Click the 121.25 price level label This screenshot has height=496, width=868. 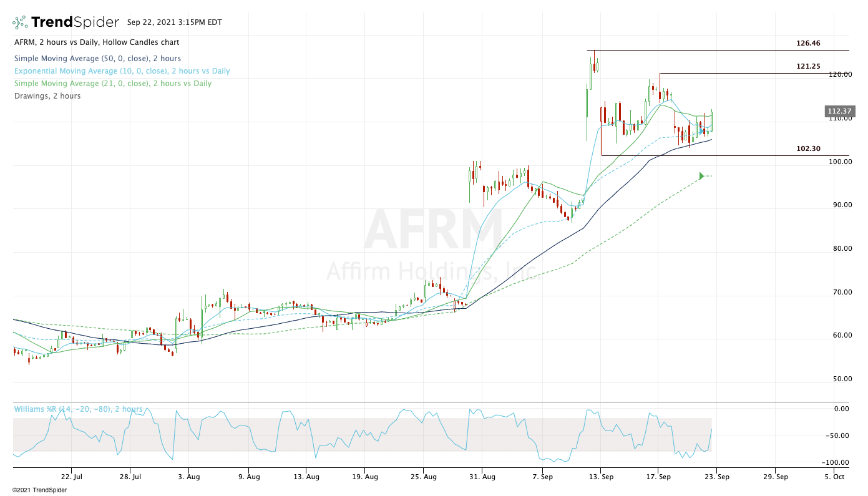click(x=808, y=66)
